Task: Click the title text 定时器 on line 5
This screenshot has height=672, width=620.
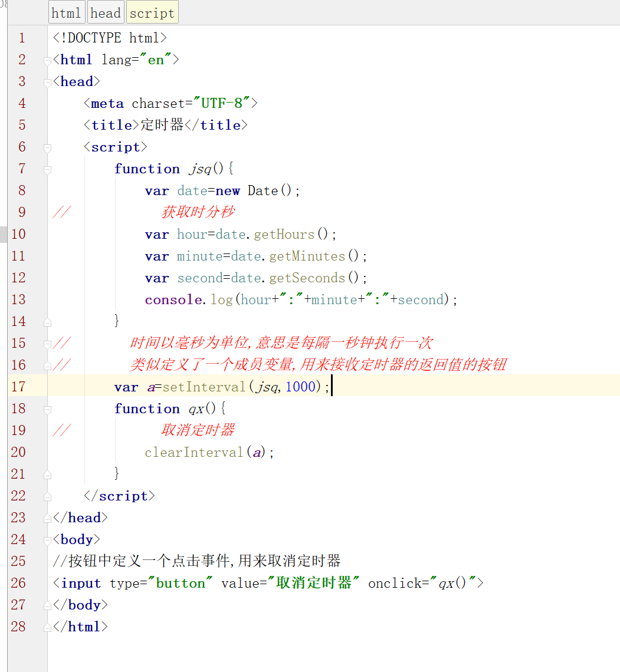Action: (x=162, y=125)
